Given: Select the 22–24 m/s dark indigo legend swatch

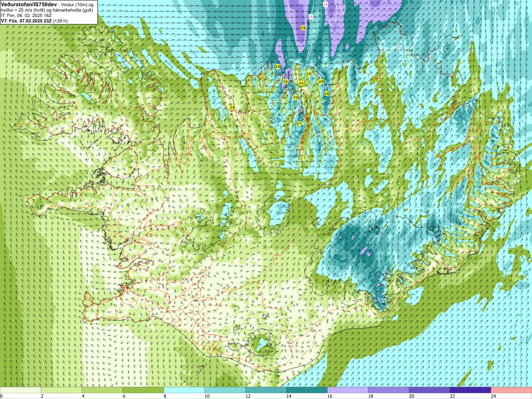Looking at the screenshot, I should [470, 390].
